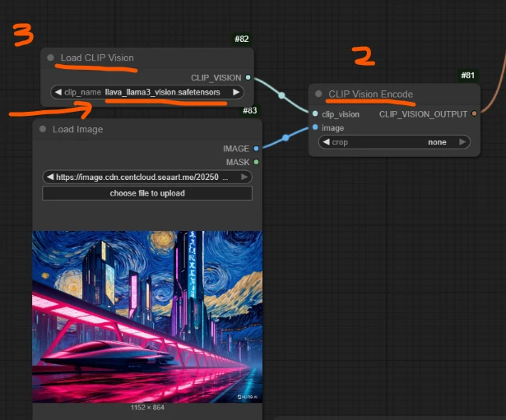Switch crop to previous option with left arrow
The width and height of the screenshot is (506, 420).
point(327,142)
